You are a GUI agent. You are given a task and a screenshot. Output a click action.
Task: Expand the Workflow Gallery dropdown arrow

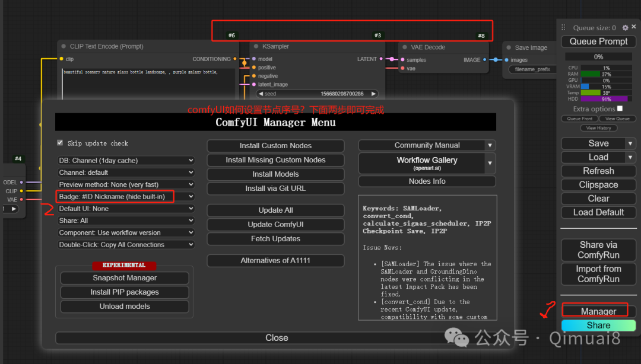pyautogui.click(x=490, y=164)
